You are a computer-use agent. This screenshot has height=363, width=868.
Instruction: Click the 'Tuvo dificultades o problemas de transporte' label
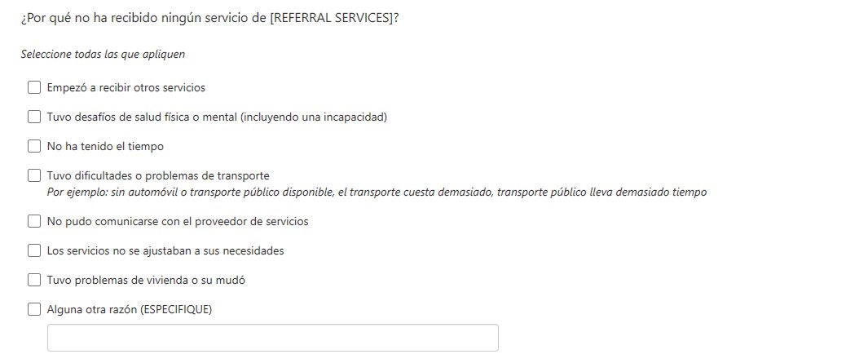158,175
